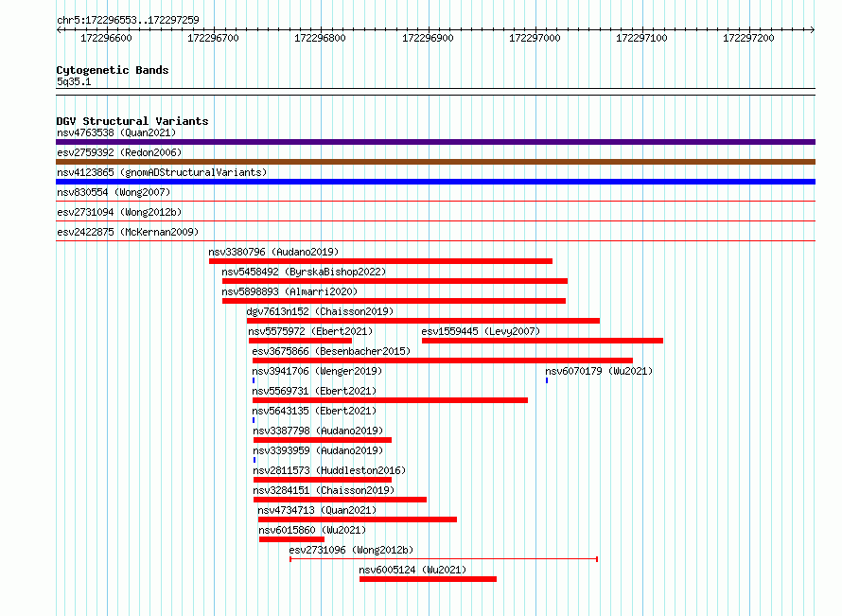Click the nsv3393959 (Audano2019) label
Image resolution: width=842 pixels, height=616 pixels.
click(x=318, y=450)
